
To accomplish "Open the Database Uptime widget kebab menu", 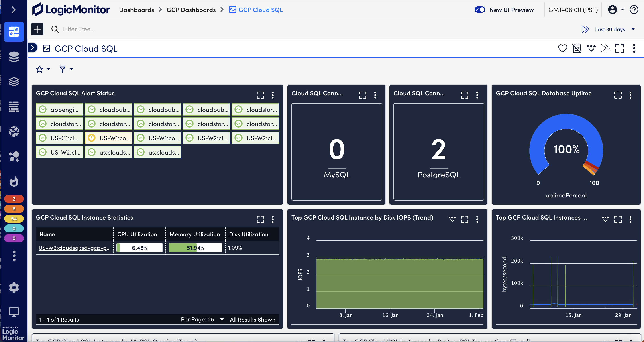I will [x=630, y=95].
